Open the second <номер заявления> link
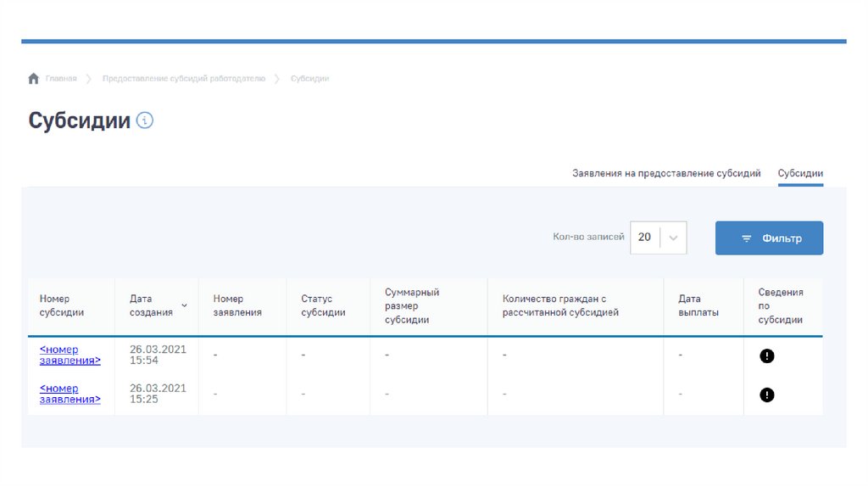Screen dimensions: 868x487 (70, 394)
